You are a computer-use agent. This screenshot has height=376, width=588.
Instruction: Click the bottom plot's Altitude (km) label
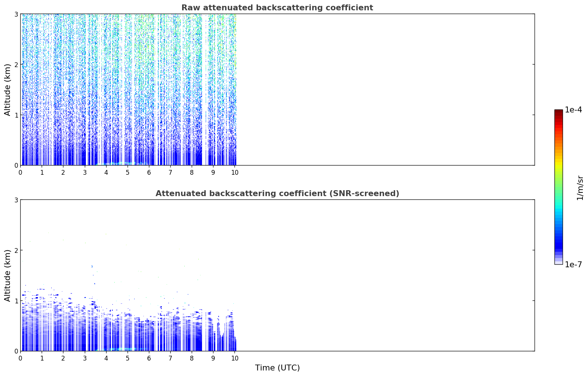click(8, 275)
